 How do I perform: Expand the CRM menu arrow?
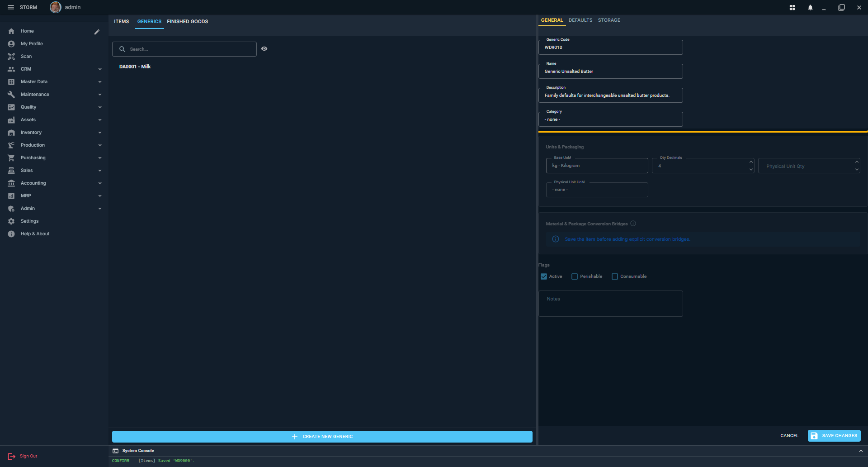[100, 69]
